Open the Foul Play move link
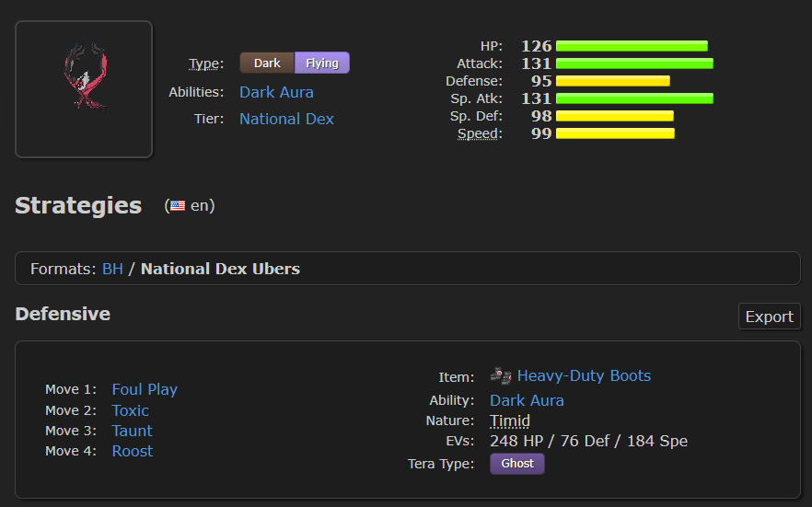 [145, 389]
